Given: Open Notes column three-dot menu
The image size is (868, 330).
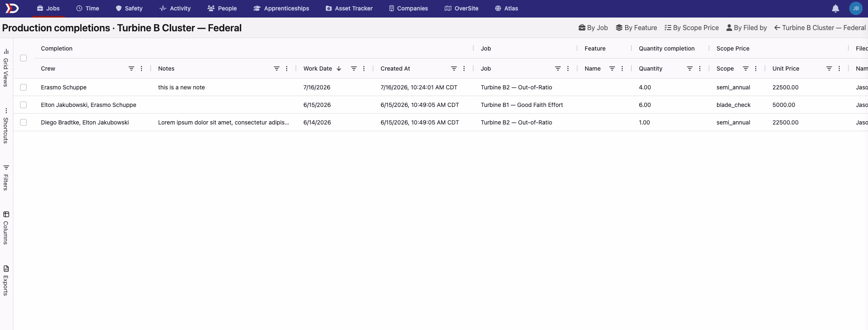Looking at the screenshot, I should point(287,69).
